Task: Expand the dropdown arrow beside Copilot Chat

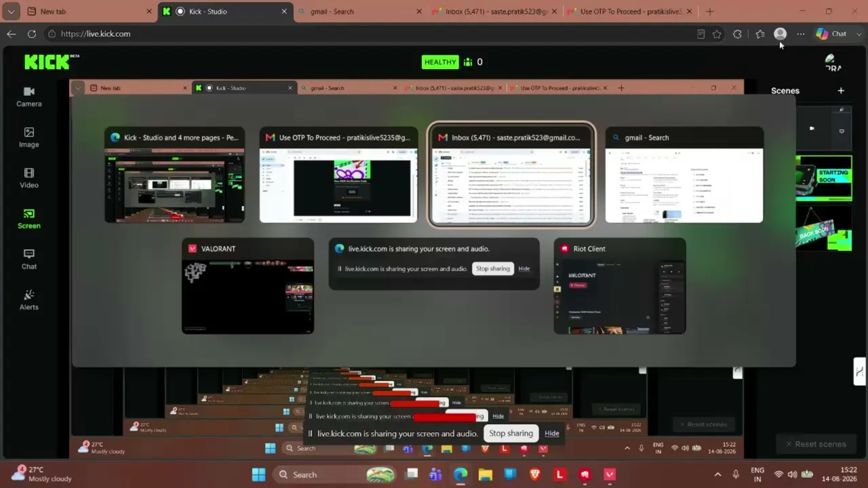Action: [x=859, y=34]
